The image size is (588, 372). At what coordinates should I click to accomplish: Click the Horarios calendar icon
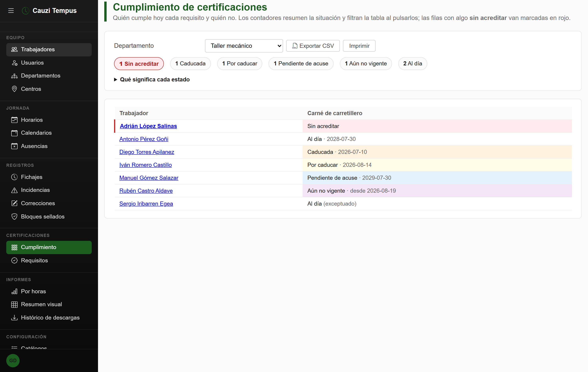coord(15,120)
